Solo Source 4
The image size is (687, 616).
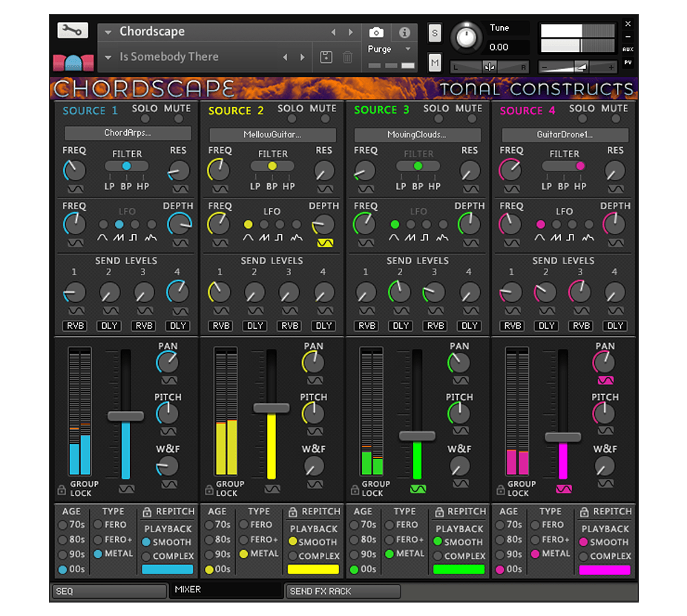click(582, 119)
